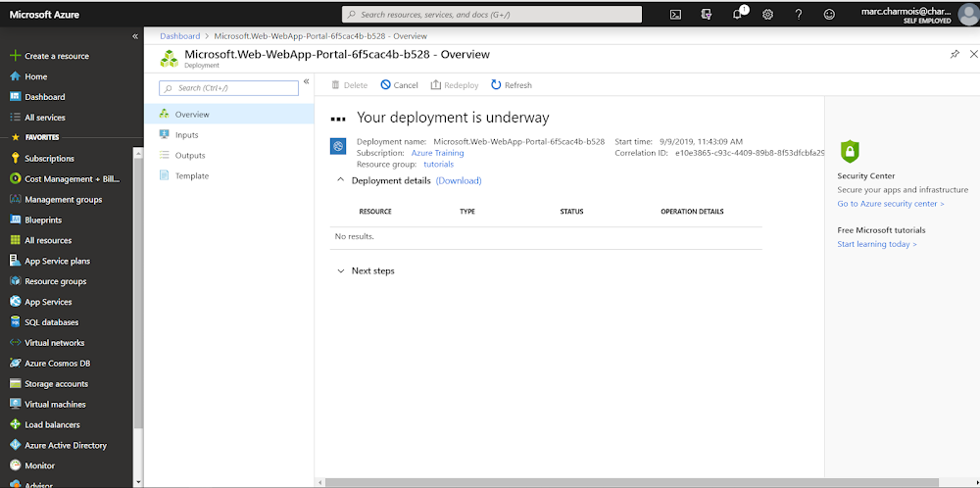The image size is (980, 488).
Task: Open Azure Active Directory
Action: 58,446
